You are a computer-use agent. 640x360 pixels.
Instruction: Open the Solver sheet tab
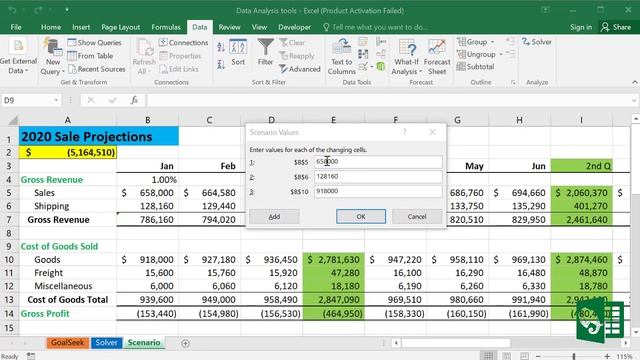pyautogui.click(x=106, y=342)
